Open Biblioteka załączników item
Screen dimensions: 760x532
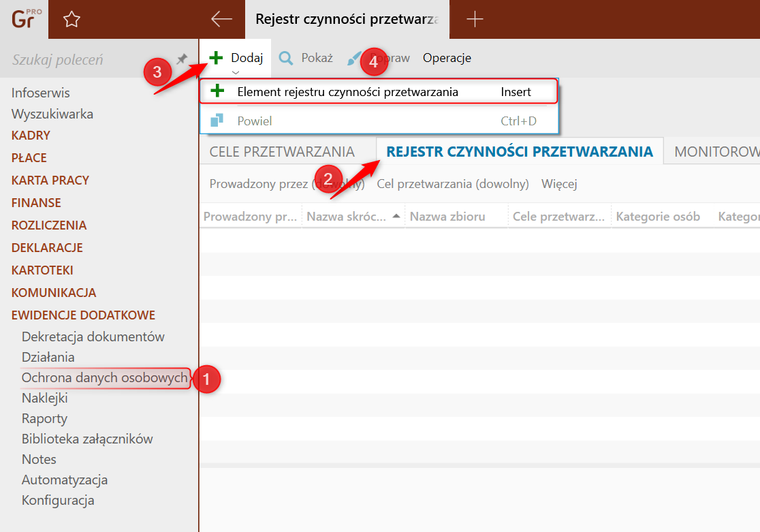pyautogui.click(x=87, y=439)
